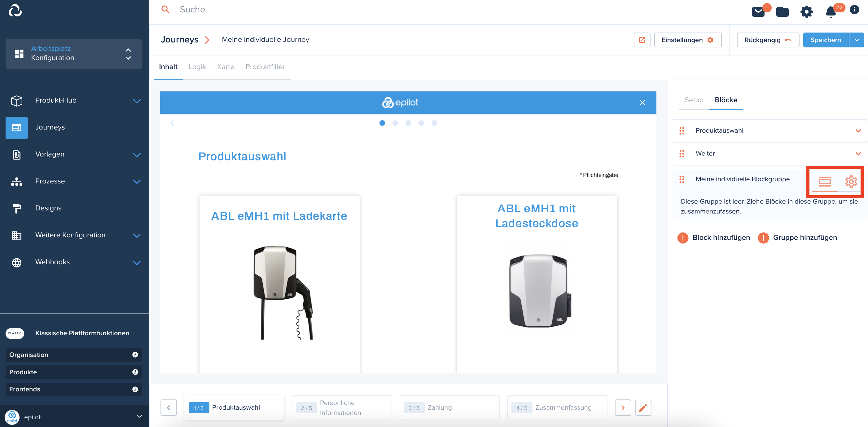This screenshot has width=868, height=427.
Task: Click drag handle of Produktauswahl block
Action: 682,131
